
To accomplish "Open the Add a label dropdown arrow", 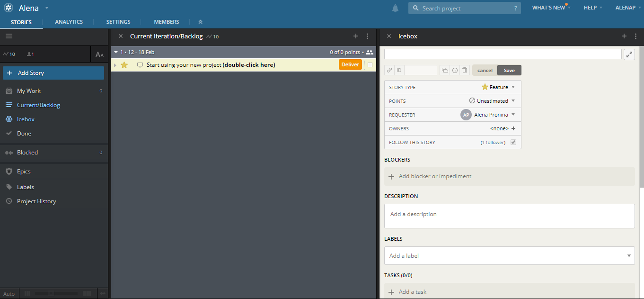I will 629,256.
